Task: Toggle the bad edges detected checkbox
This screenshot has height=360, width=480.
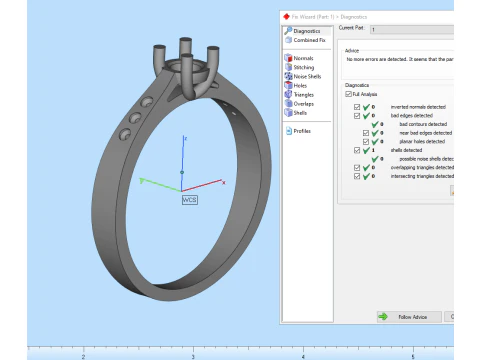Action: coord(357,116)
